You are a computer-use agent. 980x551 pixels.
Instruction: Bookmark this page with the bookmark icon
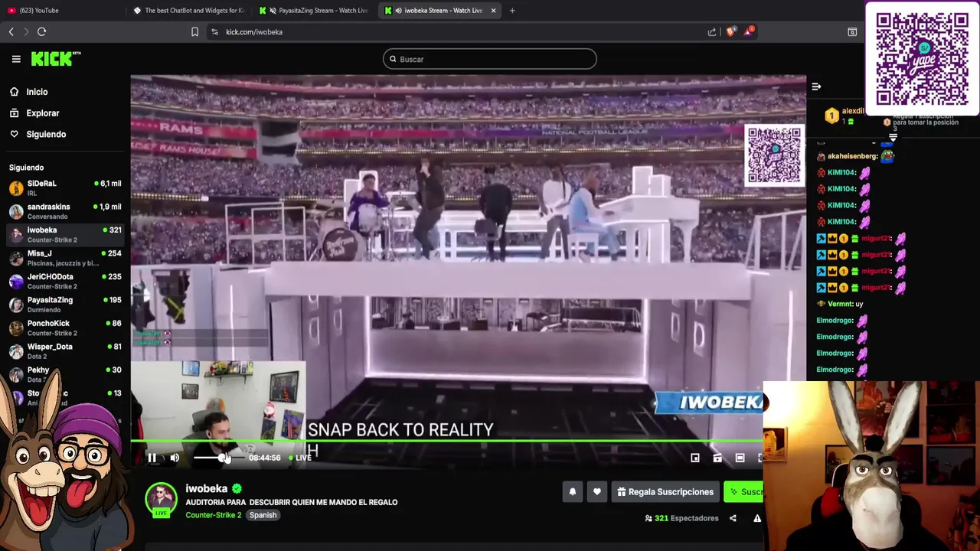point(194,32)
